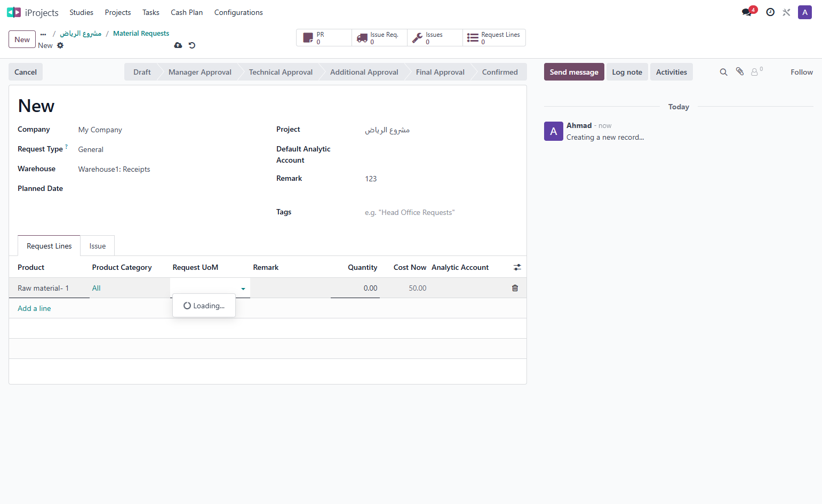822x504 pixels.
Task: Select the Request Lines tab
Action: click(x=49, y=246)
